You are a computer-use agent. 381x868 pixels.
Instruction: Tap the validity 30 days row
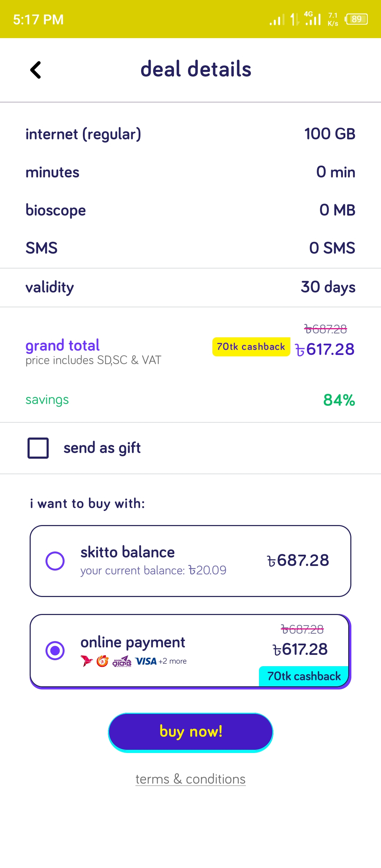pyautogui.click(x=190, y=287)
